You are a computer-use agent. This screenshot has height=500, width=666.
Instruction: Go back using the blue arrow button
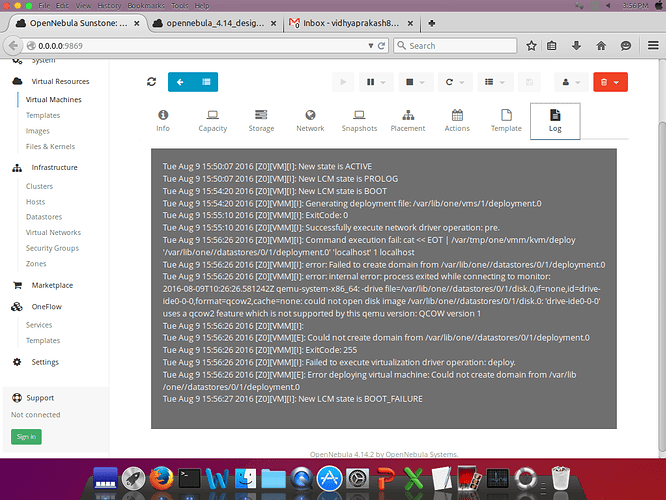(x=180, y=82)
